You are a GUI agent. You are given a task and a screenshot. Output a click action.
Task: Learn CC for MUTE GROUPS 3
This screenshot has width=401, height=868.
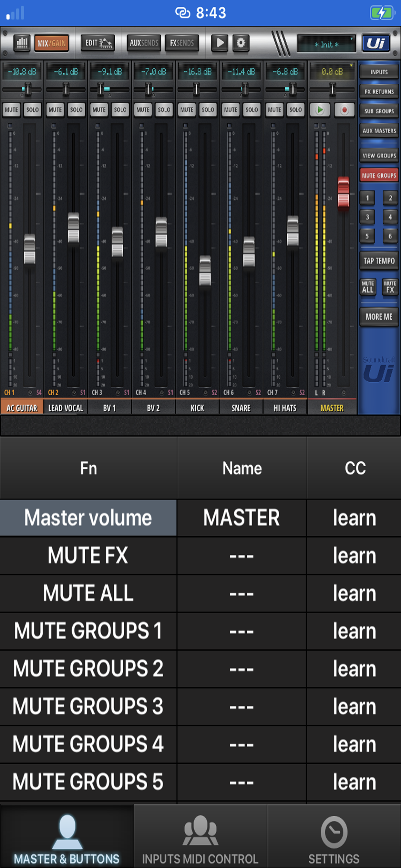[x=354, y=707]
